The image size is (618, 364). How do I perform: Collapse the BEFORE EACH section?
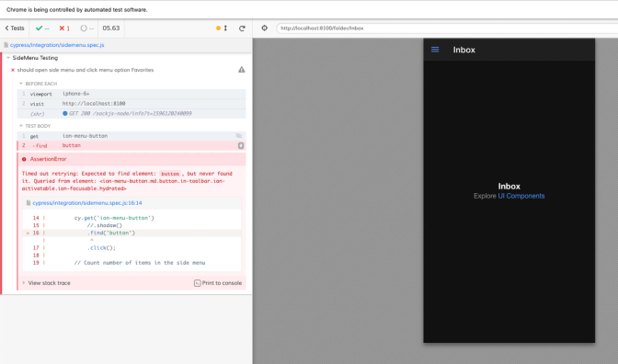(39, 84)
